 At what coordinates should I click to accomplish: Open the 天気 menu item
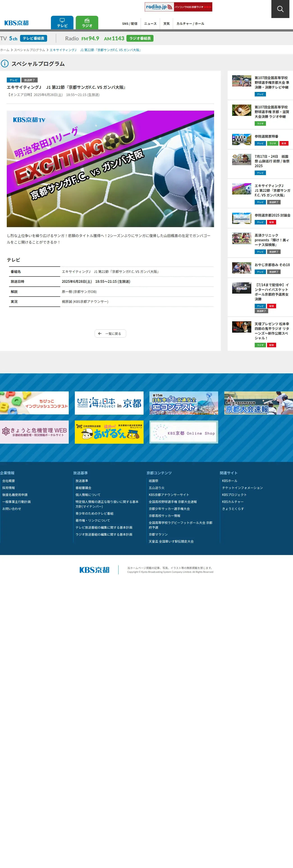pyautogui.click(x=167, y=24)
